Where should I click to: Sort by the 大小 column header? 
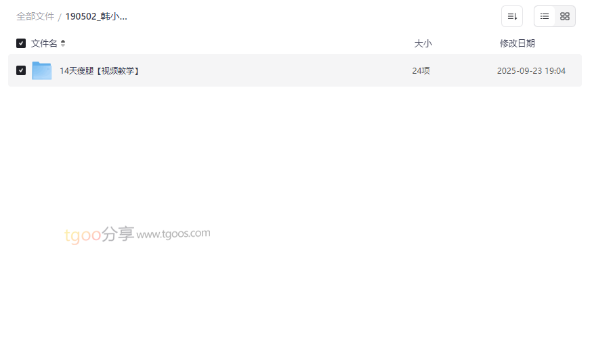[423, 43]
